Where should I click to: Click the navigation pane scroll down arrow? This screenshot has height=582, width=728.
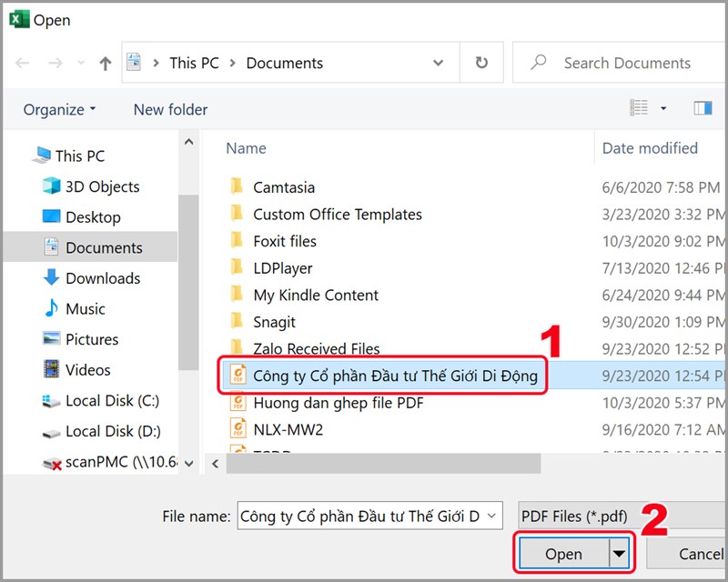coord(189,463)
